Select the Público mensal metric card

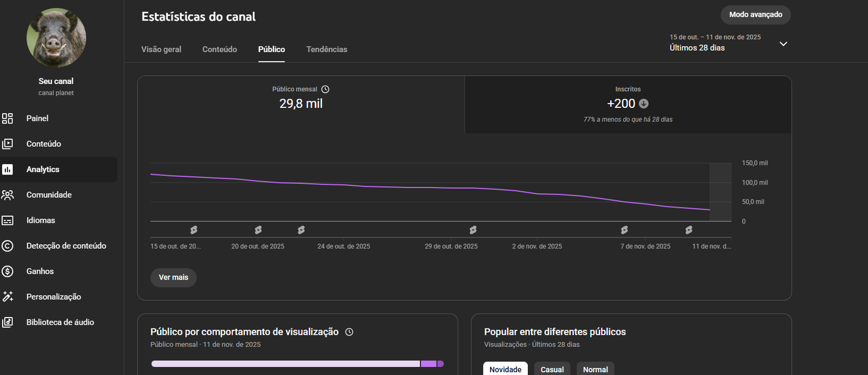pyautogui.click(x=301, y=105)
